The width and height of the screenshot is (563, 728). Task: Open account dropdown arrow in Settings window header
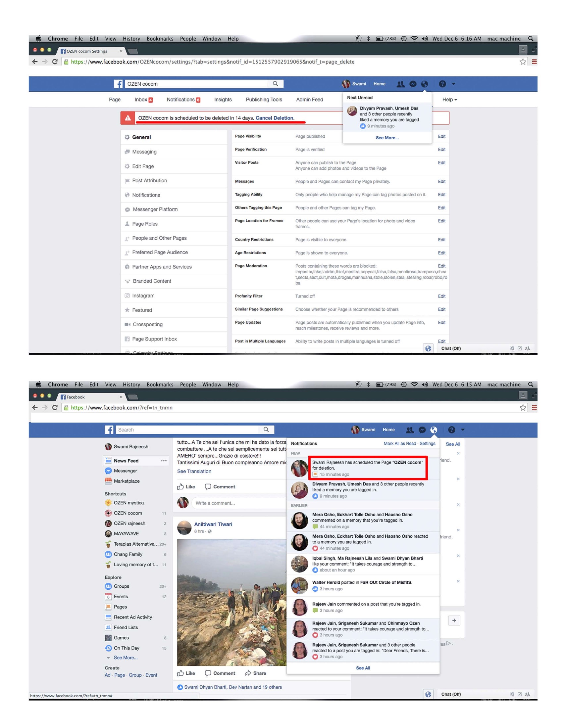pos(453,84)
